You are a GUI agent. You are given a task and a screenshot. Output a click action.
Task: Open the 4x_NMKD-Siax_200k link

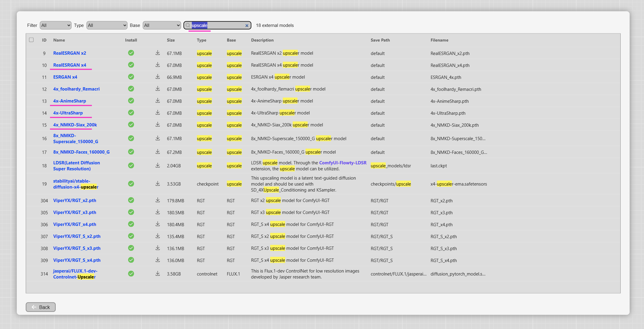point(75,125)
